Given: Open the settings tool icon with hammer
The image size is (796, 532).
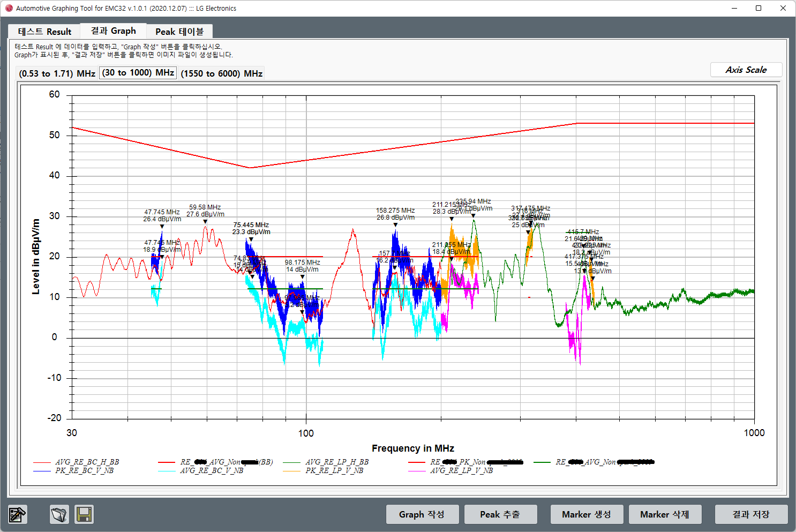Looking at the screenshot, I should pyautogui.click(x=17, y=514).
